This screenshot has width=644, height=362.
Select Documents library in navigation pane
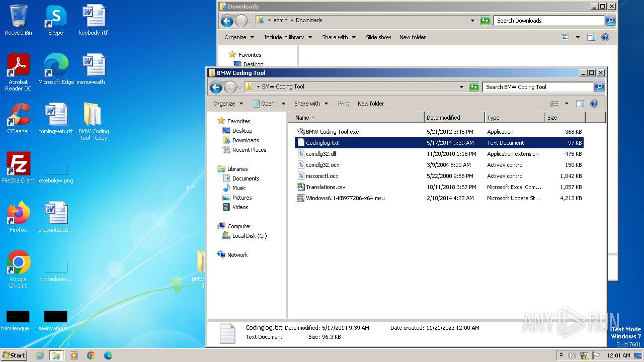(246, 178)
